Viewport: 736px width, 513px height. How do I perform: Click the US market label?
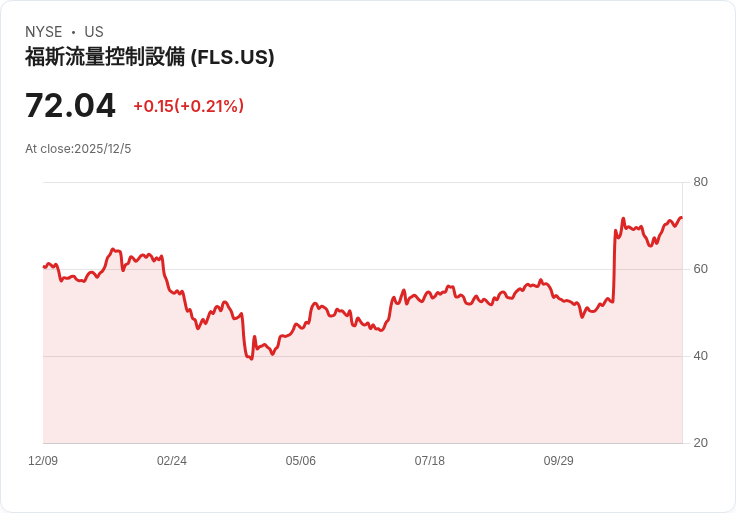[94, 32]
